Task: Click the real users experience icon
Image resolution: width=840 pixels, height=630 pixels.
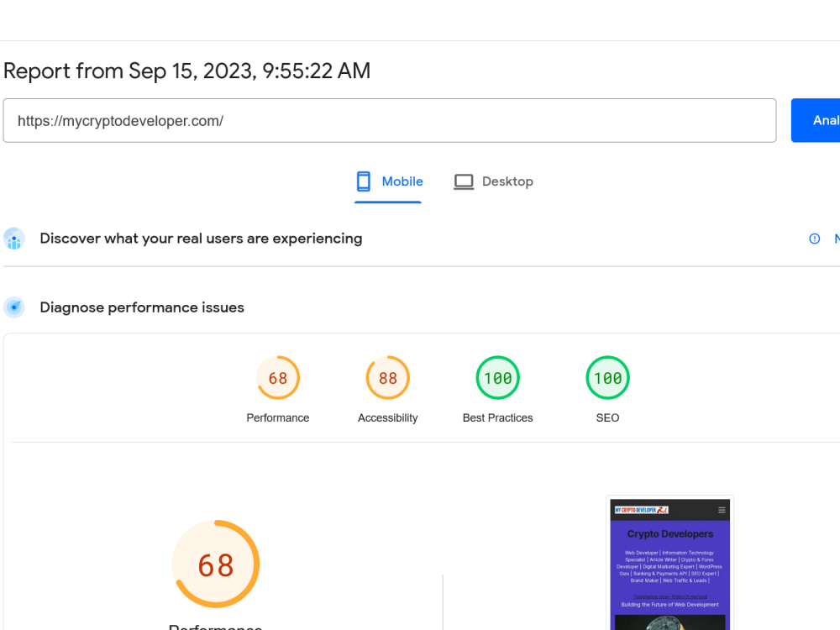Action: click(14, 239)
